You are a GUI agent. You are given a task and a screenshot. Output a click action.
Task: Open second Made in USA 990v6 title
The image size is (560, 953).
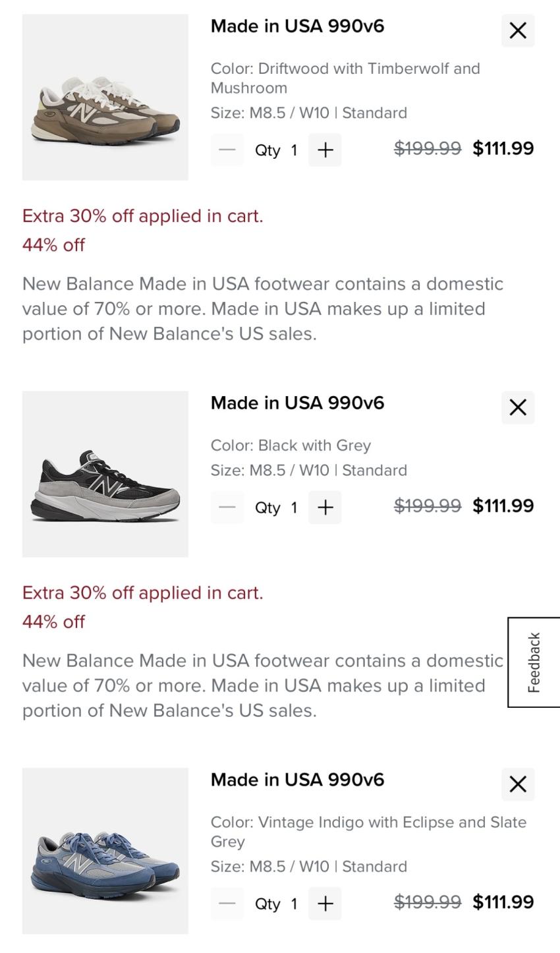tap(297, 403)
